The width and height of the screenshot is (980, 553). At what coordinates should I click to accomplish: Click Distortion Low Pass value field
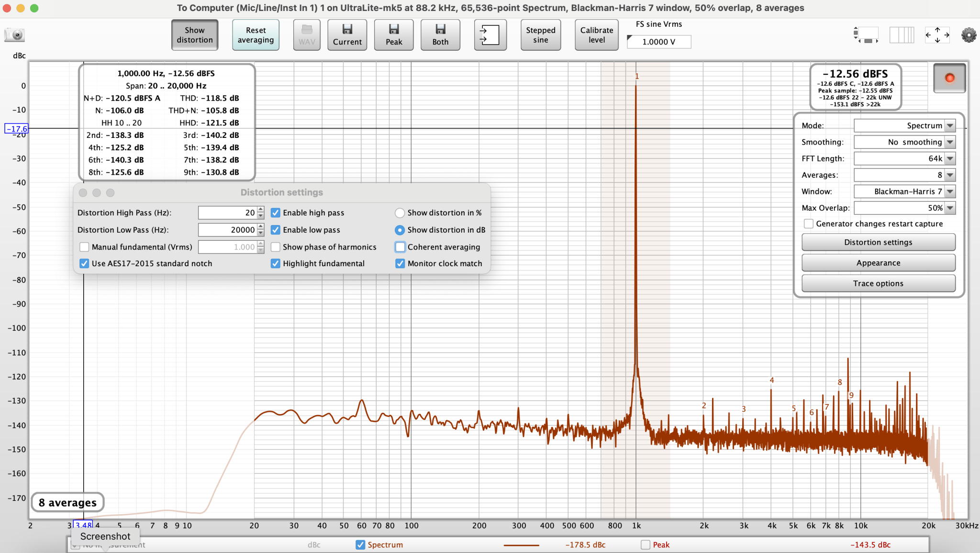[227, 230]
